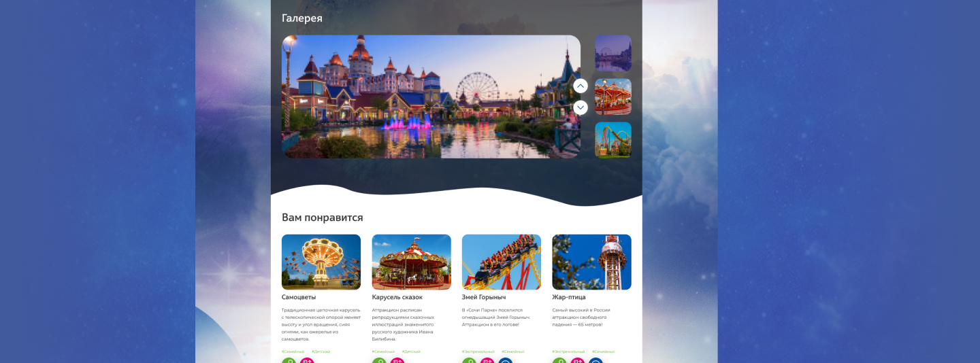
Task: Click green round icon under Самоцветы card
Action: tap(289, 361)
